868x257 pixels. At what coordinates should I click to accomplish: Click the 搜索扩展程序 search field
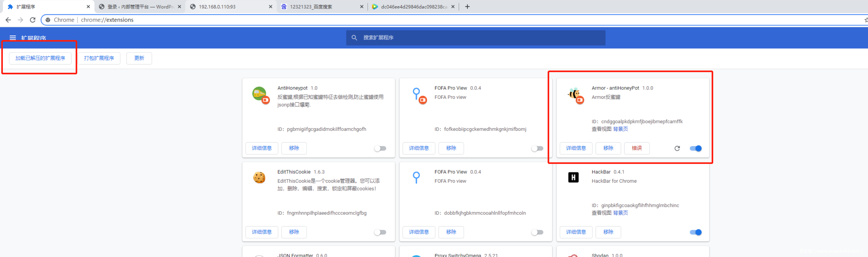(x=475, y=38)
